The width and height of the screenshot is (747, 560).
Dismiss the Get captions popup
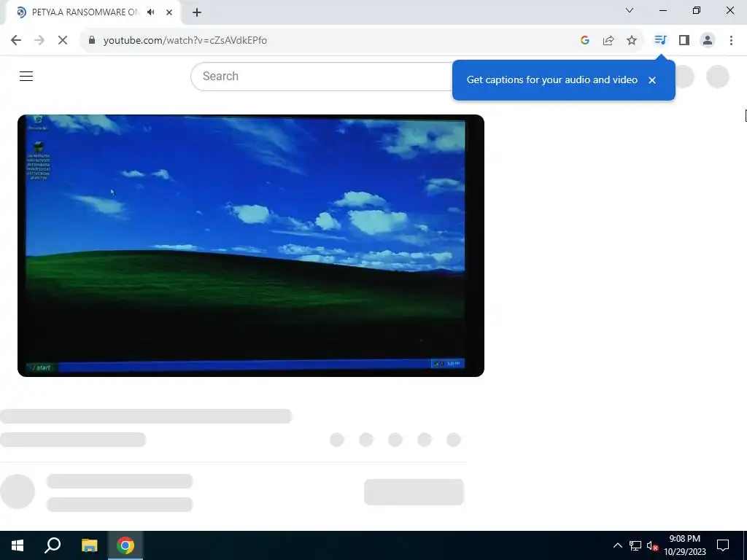652,80
